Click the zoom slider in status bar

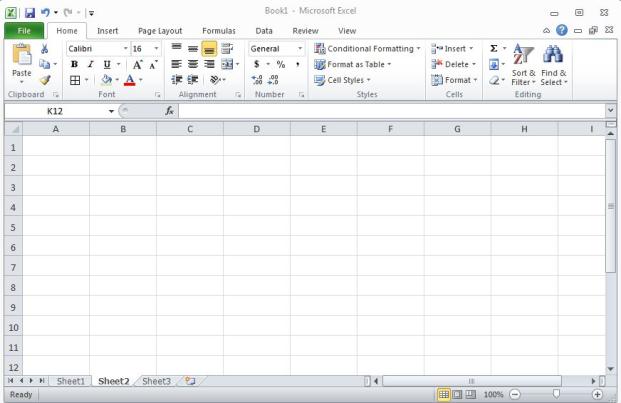pos(556,395)
